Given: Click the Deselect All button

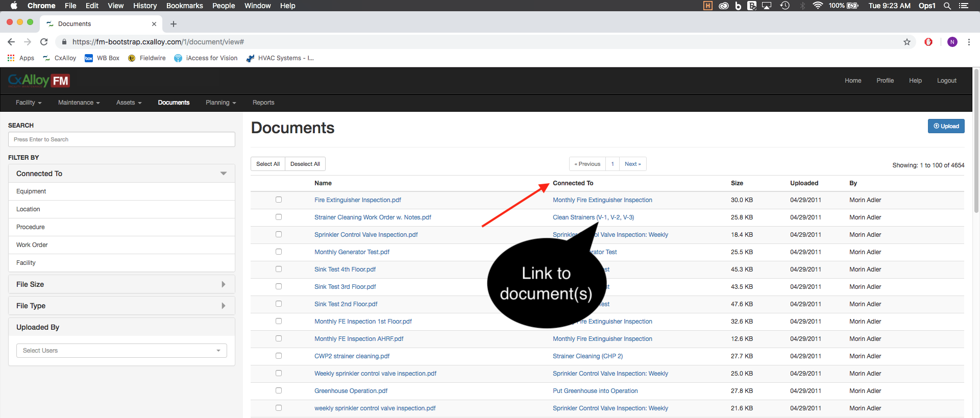Looking at the screenshot, I should pyautogui.click(x=305, y=164).
